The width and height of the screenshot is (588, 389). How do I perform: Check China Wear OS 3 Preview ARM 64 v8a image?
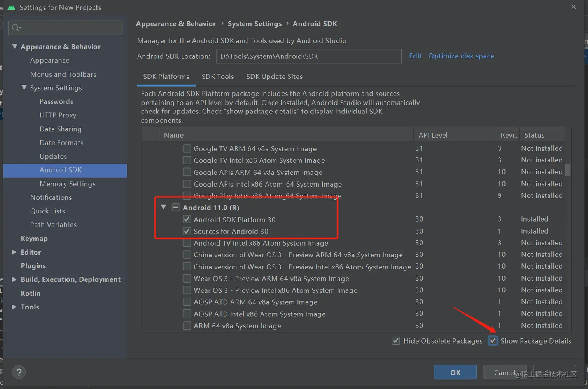pos(187,255)
